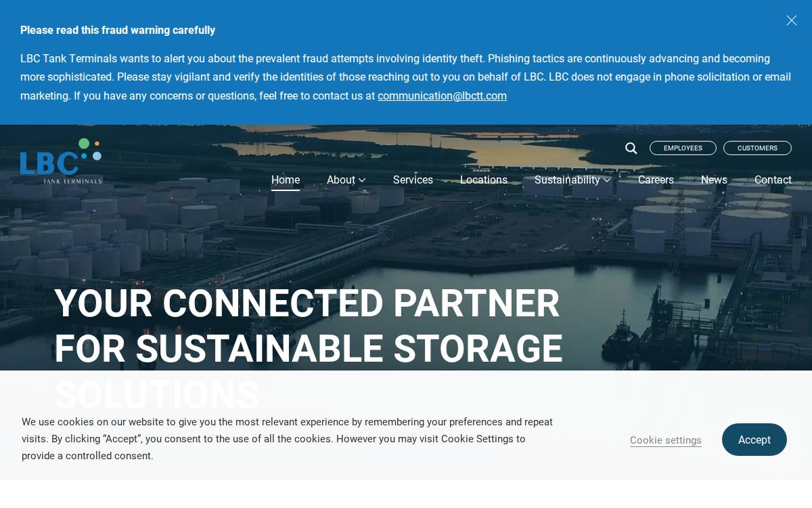Open the About menu

tap(341, 180)
